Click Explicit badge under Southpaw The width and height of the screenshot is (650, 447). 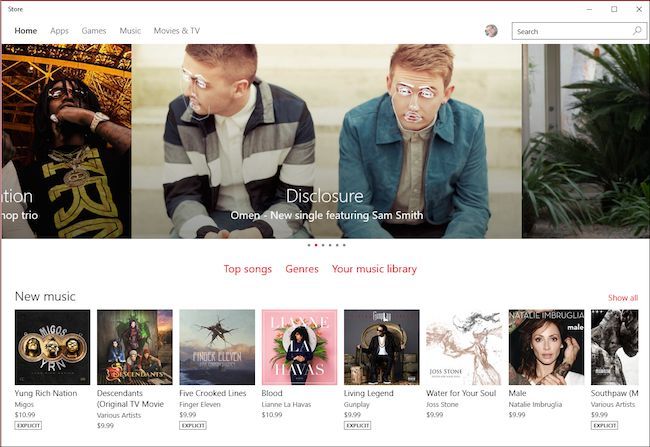point(604,425)
